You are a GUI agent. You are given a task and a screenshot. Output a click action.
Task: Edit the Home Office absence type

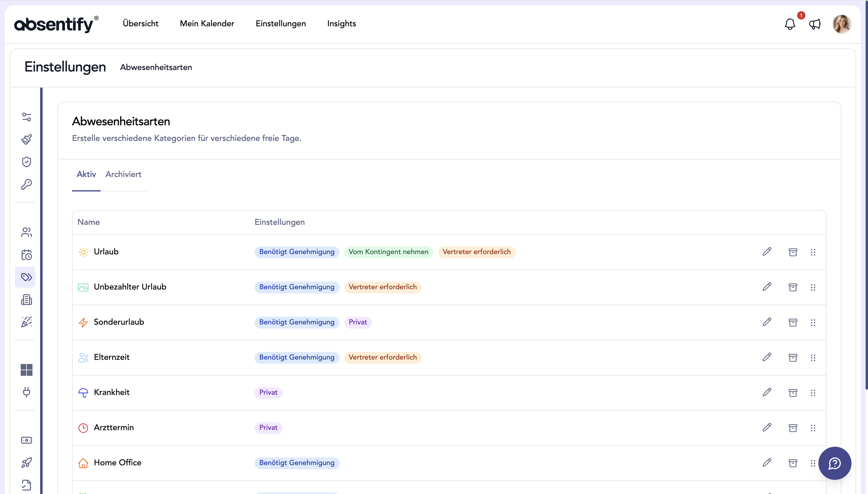point(767,463)
